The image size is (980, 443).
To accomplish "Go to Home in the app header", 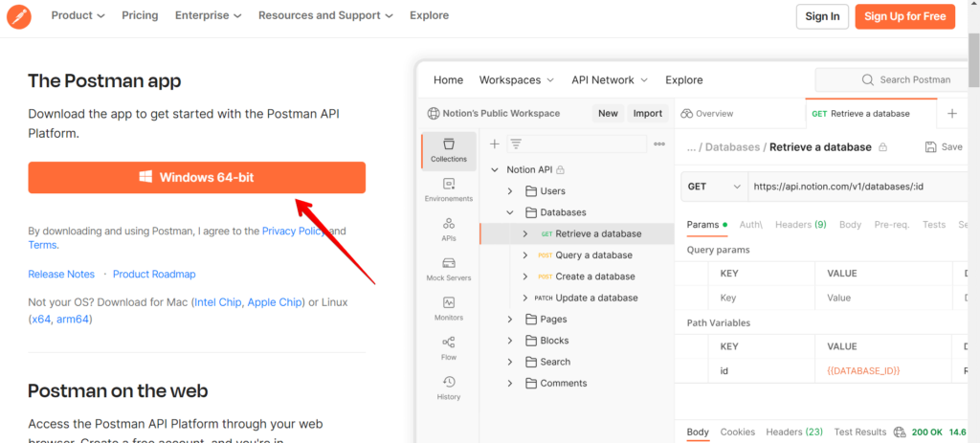I will 448,80.
